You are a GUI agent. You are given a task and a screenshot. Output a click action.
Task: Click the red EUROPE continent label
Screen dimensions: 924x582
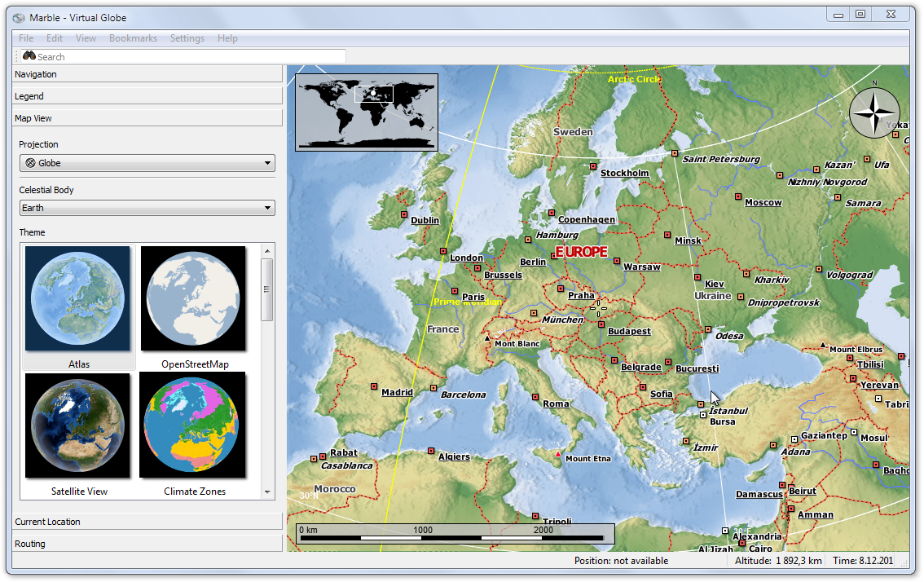tap(581, 252)
